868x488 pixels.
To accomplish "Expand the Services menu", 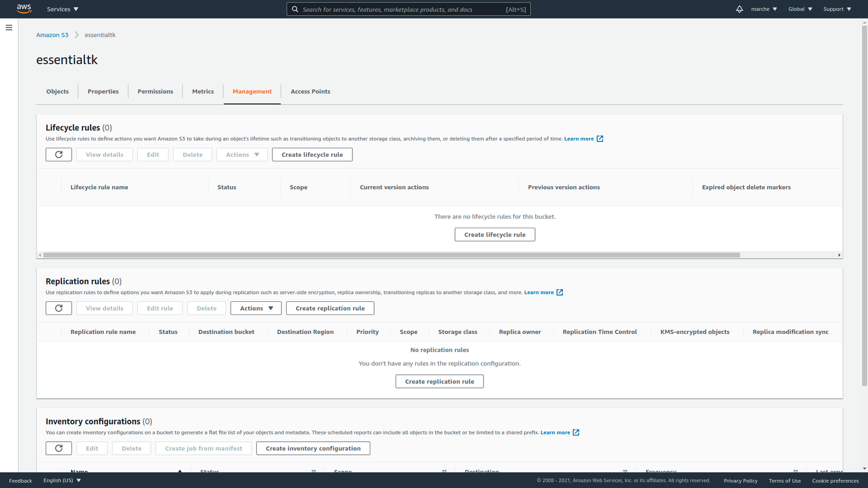I will click(x=63, y=9).
